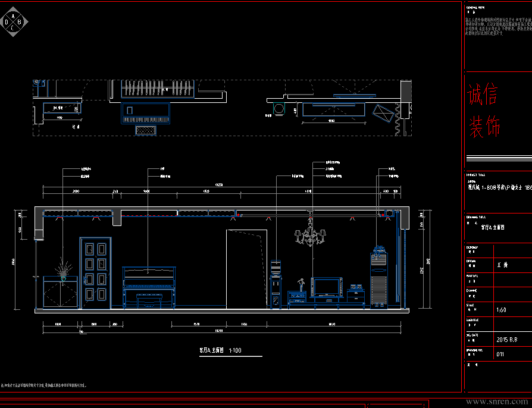Image resolution: width=532 pixels, height=408 pixels.
Task: Select the water dispenser in the elevation
Action: (x=276, y=284)
